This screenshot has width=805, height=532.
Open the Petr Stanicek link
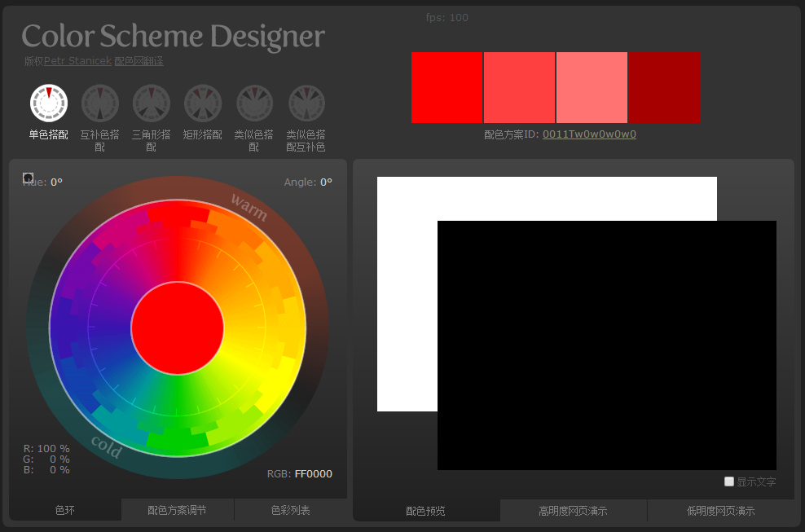[77, 60]
